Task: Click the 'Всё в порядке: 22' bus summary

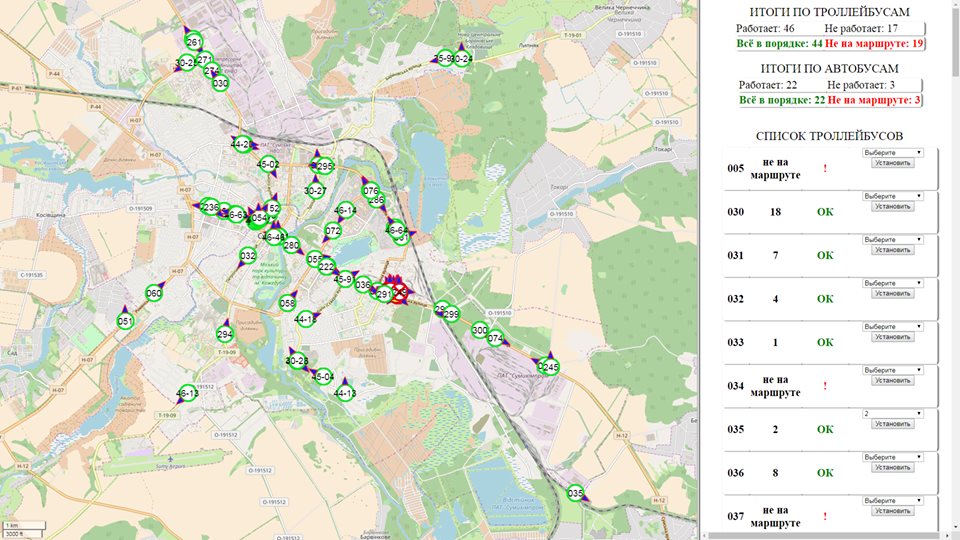Action: [782, 100]
